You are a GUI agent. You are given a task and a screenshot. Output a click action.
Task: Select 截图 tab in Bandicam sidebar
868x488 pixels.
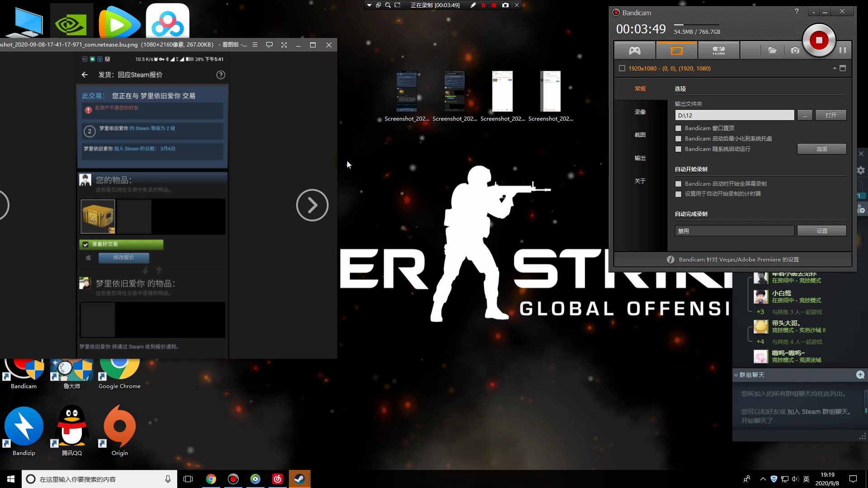coord(640,135)
